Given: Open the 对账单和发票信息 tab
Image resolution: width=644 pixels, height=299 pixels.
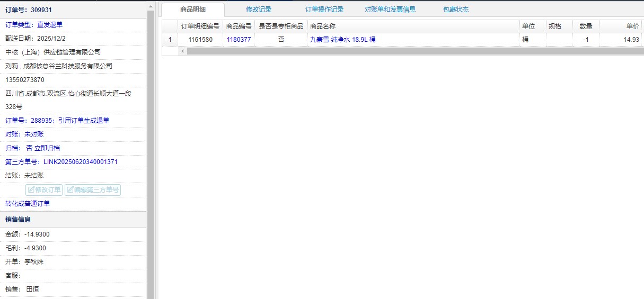Looking at the screenshot, I should pyautogui.click(x=390, y=10).
